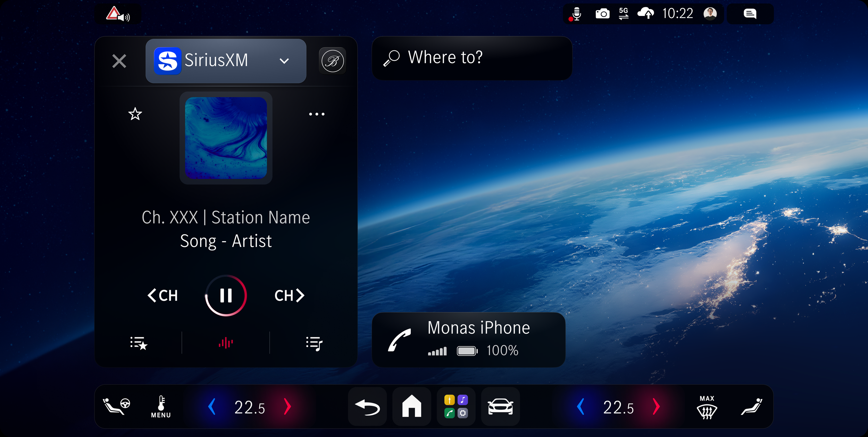
Task: Open the music queue list tab
Action: click(x=314, y=343)
